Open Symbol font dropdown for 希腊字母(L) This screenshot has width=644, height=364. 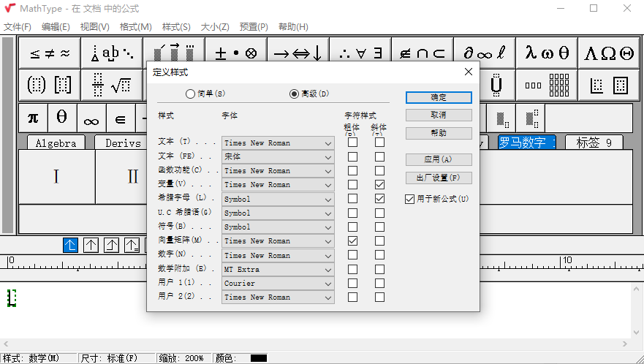coord(278,200)
